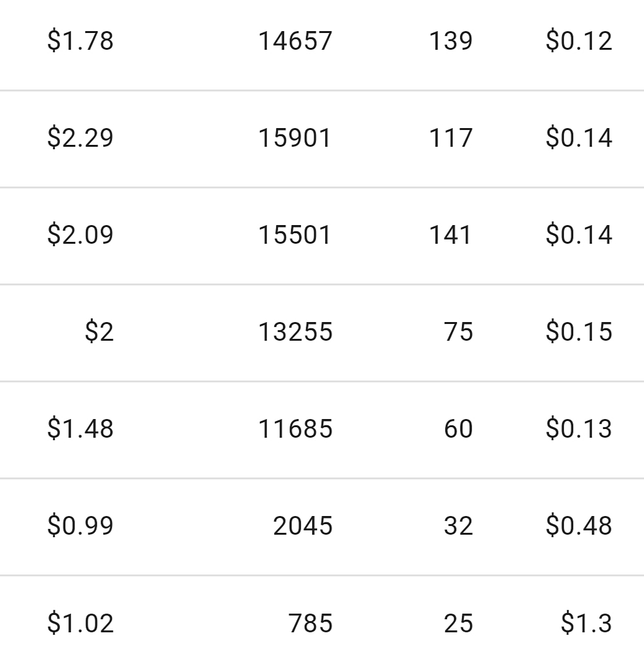Image resolution: width=644 pixels, height=659 pixels.
Task: Select the $0.12 cell
Action: click(579, 41)
